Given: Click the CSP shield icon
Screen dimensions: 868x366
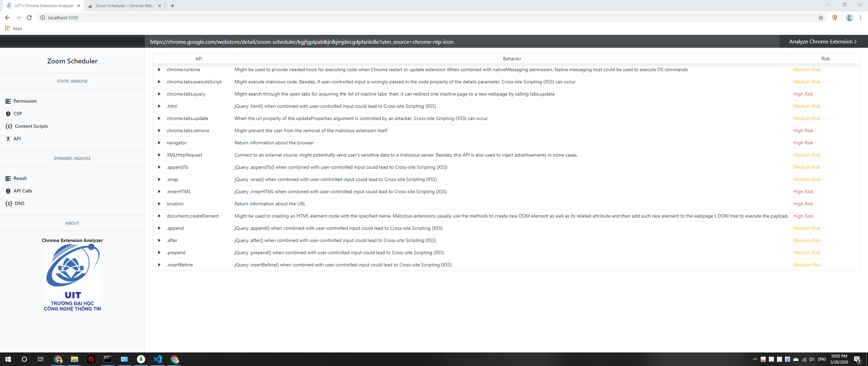Looking at the screenshot, I should [8, 114].
